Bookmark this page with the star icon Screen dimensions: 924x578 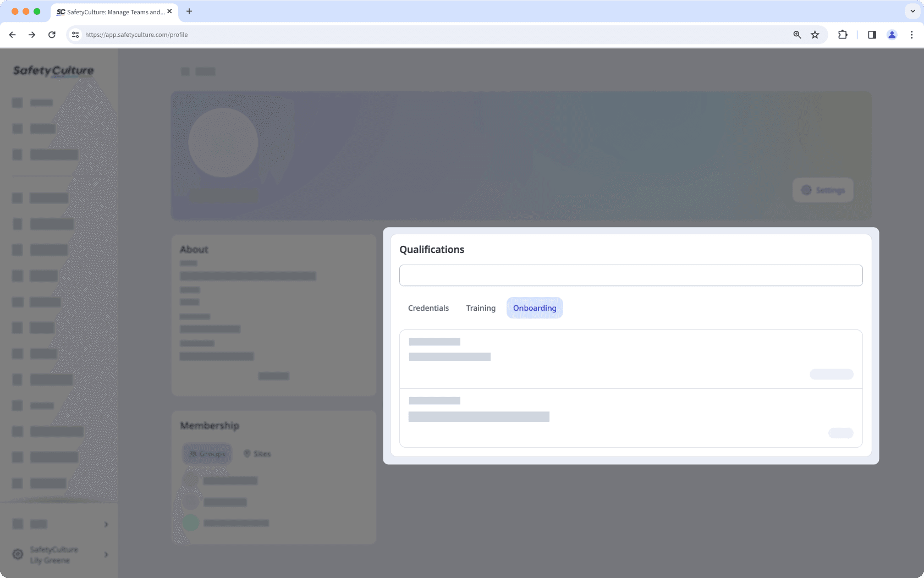pyautogui.click(x=815, y=35)
